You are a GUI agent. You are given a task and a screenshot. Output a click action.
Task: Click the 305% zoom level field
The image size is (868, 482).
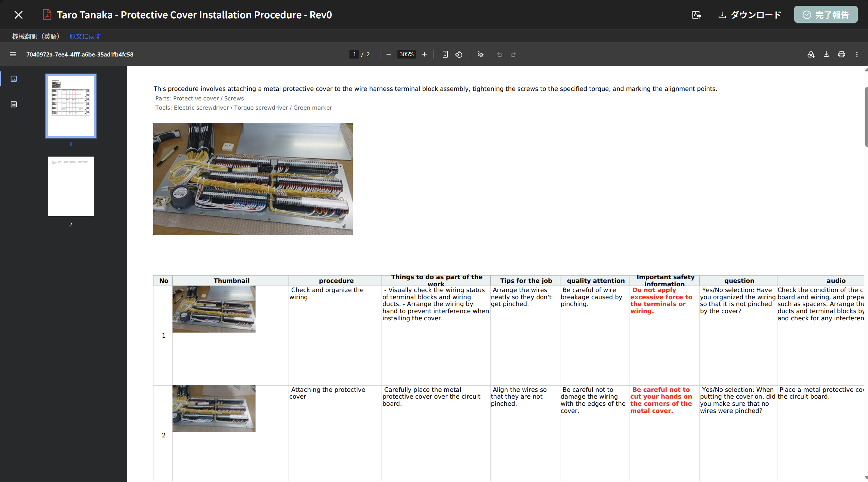407,54
